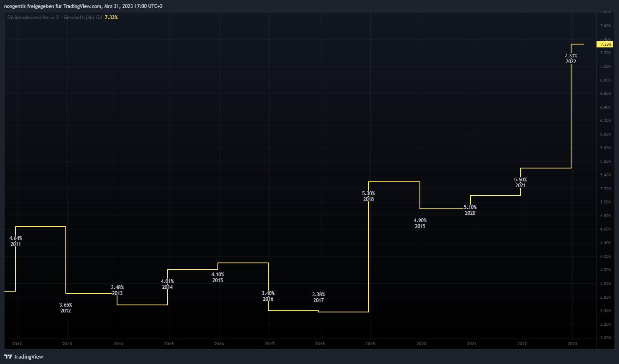
Task: Click the 4.64% 2011 data label
Action: coord(15,241)
